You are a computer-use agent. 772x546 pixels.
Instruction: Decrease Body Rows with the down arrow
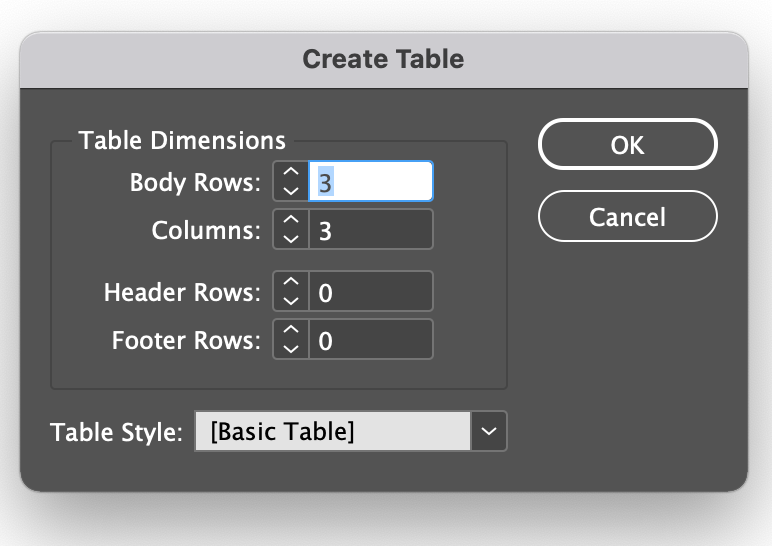290,190
